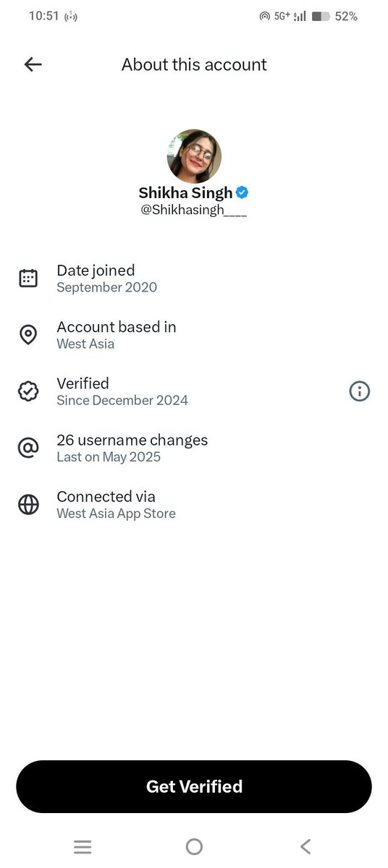Tap the battery icon in status bar
This screenshot has width=388, height=868.
(321, 16)
